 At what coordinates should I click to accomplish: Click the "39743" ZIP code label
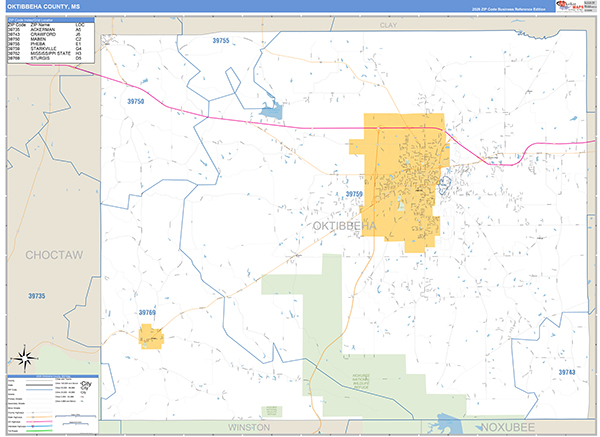pyautogui.click(x=567, y=372)
